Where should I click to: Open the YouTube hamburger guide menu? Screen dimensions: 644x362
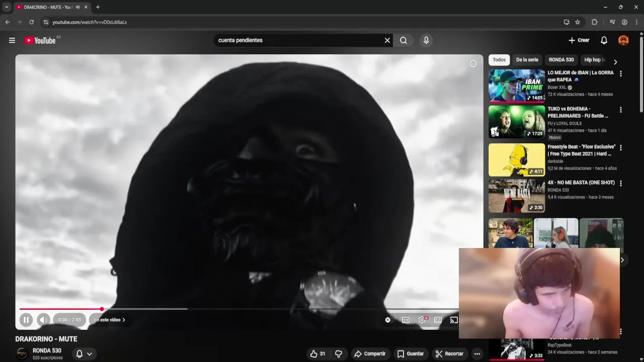pyautogui.click(x=12, y=40)
